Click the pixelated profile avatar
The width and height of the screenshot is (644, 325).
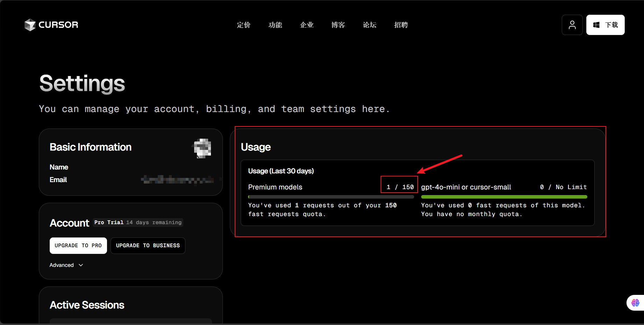click(x=203, y=148)
